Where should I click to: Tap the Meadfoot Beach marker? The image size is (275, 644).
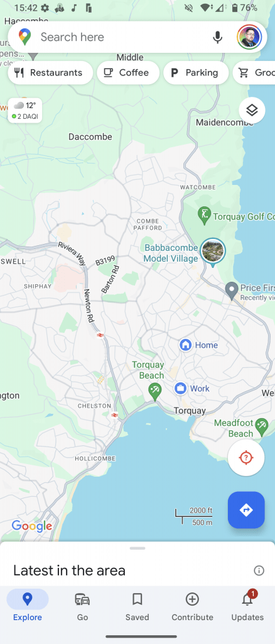coord(261,427)
